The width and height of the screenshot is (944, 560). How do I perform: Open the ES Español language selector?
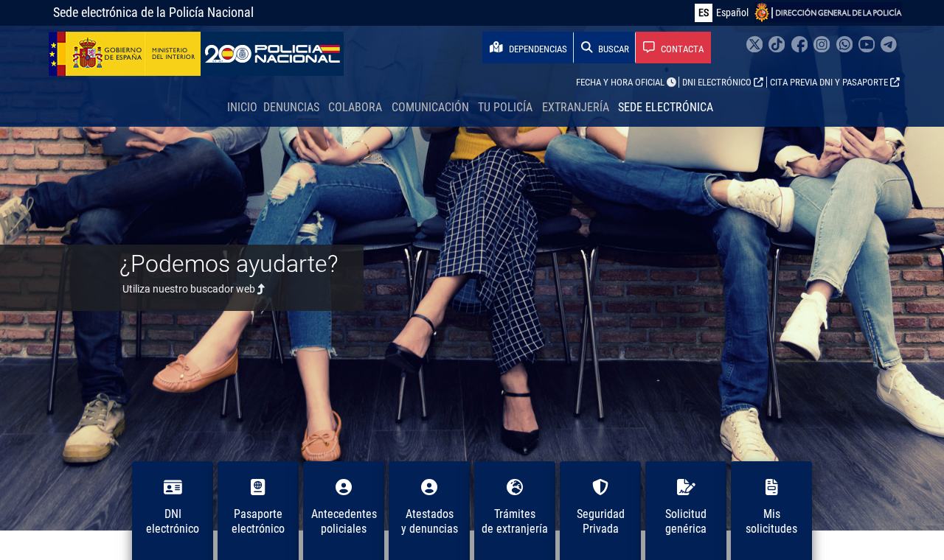[x=722, y=13]
